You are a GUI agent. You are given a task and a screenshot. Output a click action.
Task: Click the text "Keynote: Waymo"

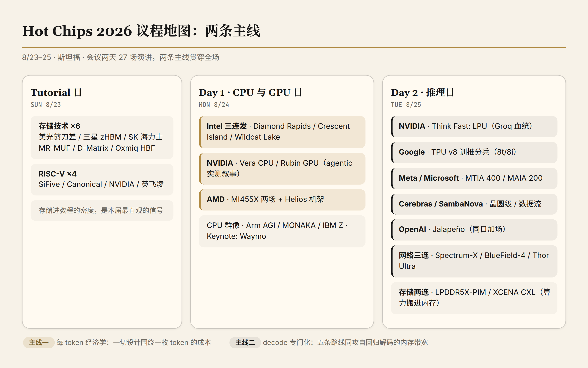(236, 236)
